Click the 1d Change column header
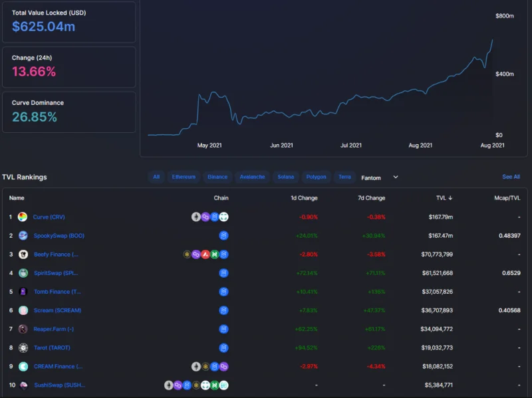532x398 pixels. point(304,198)
